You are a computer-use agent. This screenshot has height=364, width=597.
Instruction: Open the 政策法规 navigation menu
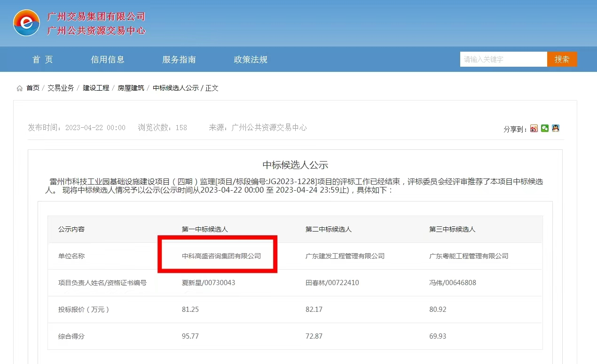251,60
